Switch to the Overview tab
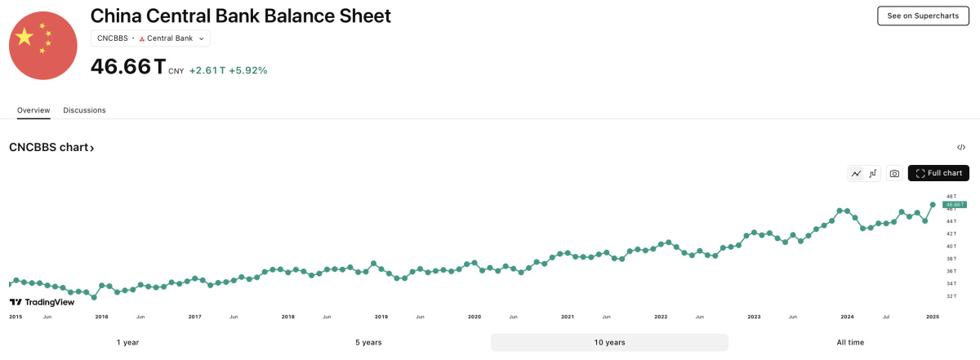The width and height of the screenshot is (980, 360). 33,110
